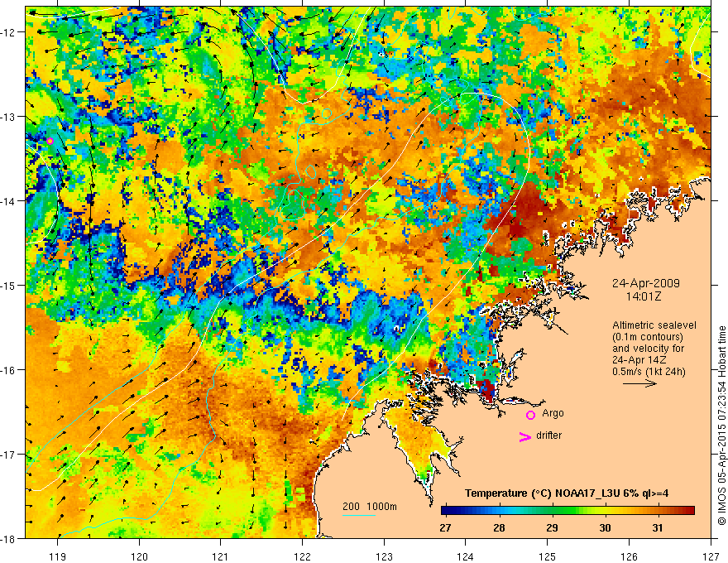The height and width of the screenshot is (563, 728).
Task: Click the Temperature NOAA17_L3U title text
Action: [x=567, y=493]
